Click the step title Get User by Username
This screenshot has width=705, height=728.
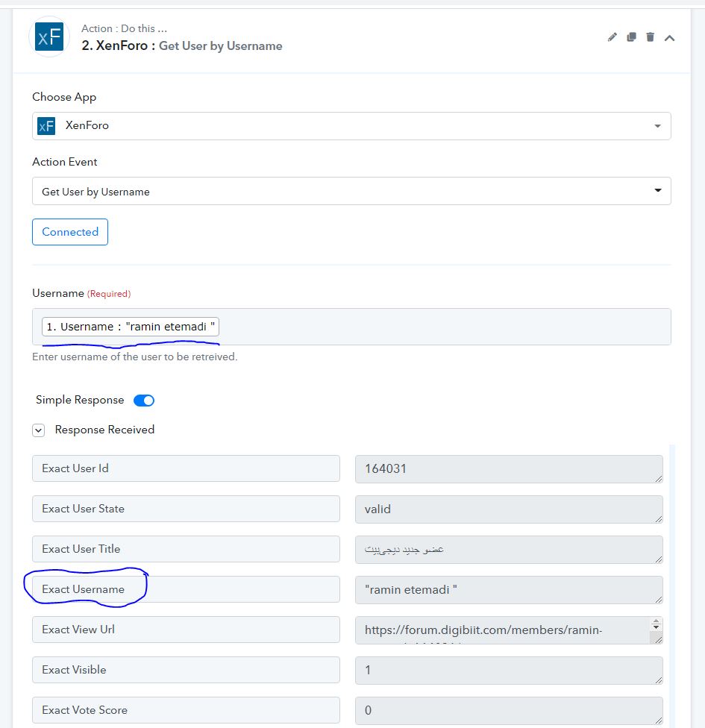click(x=221, y=46)
